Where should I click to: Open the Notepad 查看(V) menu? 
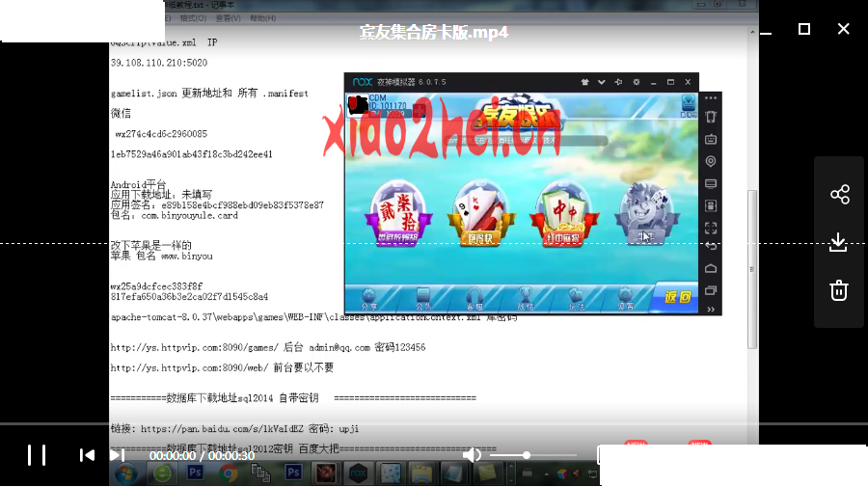pyautogui.click(x=228, y=18)
